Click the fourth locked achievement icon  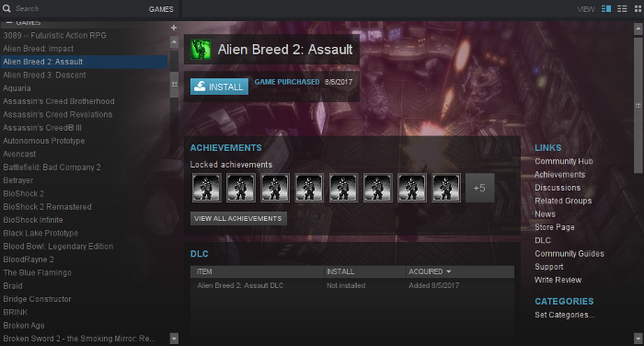pyautogui.click(x=309, y=188)
